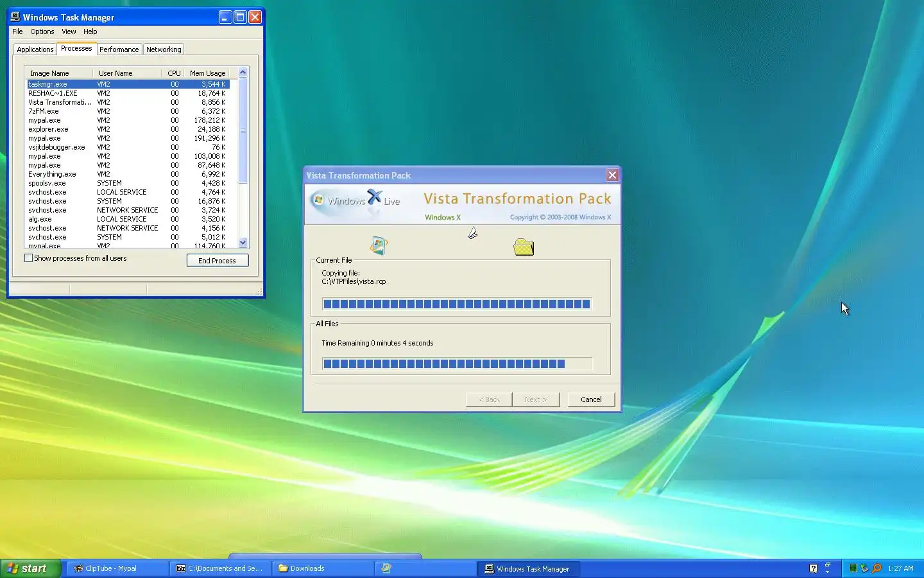Viewport: 924px width, 578px height.
Task: Click the flying paper icon in installer
Action: coord(473,232)
